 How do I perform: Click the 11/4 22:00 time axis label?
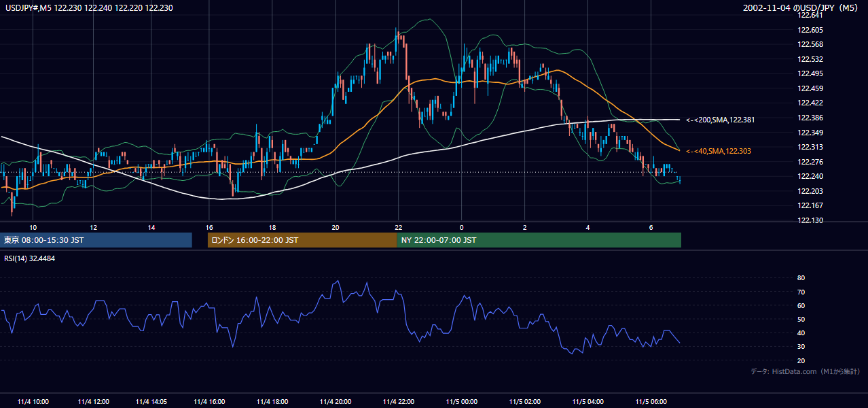pos(399,402)
